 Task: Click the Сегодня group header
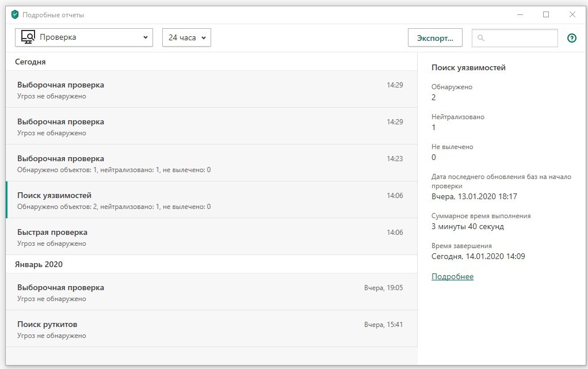[30, 62]
